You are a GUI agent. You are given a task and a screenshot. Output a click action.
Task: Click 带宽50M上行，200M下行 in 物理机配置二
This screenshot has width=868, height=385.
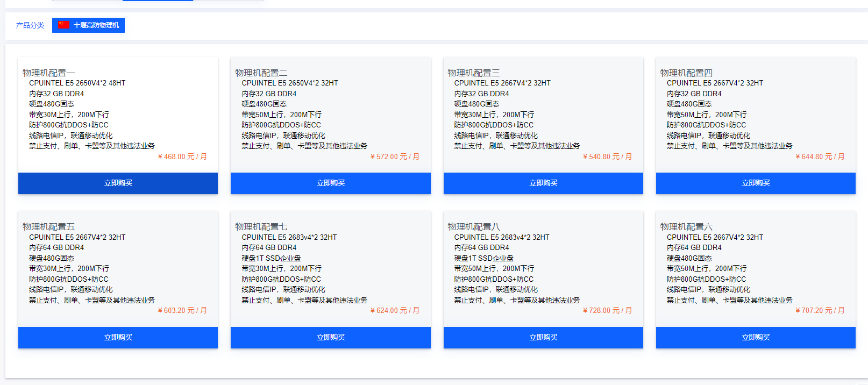pos(281,115)
